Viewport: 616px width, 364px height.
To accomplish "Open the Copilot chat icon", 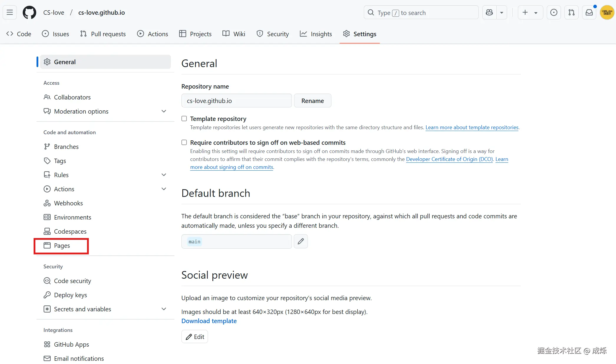I will point(489,12).
